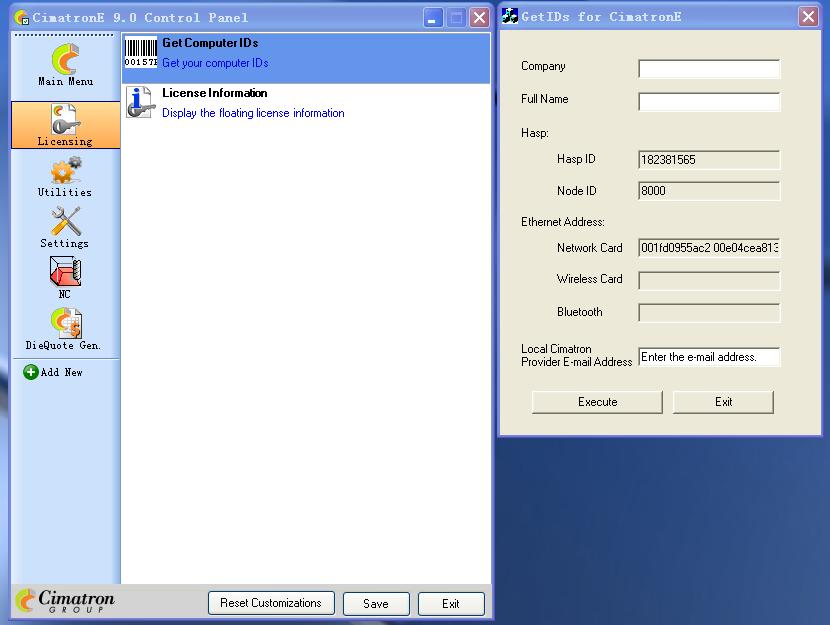
Task: Open the DieQuote Gen. section
Action: coord(64,329)
